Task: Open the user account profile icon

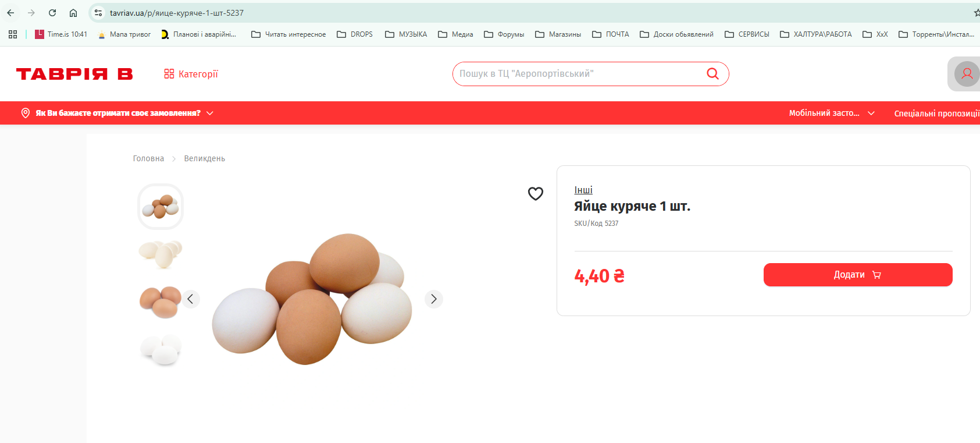Action: point(967,74)
